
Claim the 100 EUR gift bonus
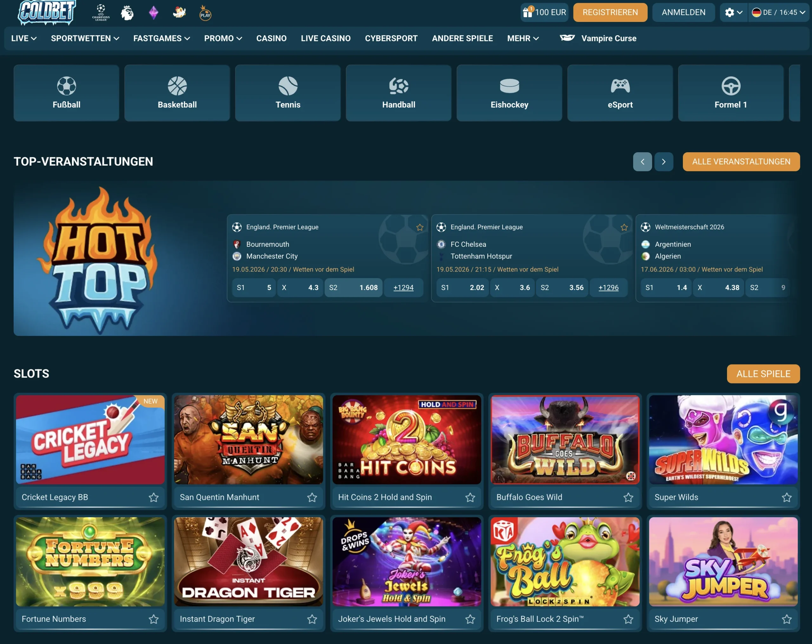[544, 12]
